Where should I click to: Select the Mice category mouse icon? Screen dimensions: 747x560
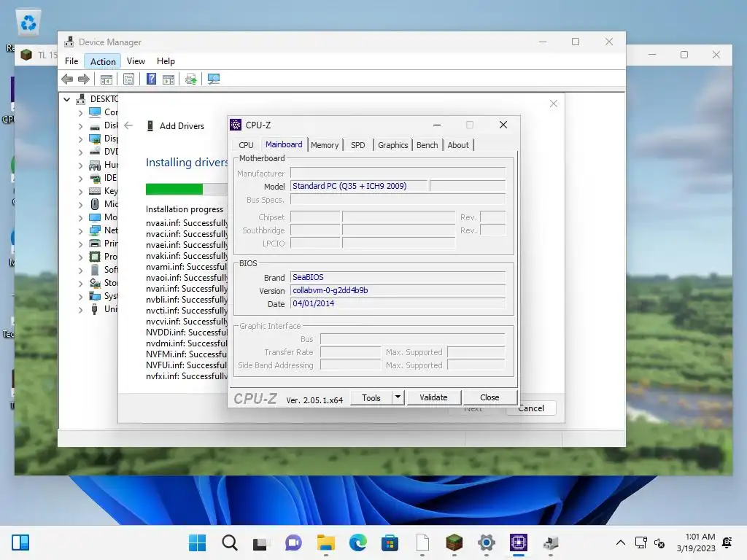point(95,204)
